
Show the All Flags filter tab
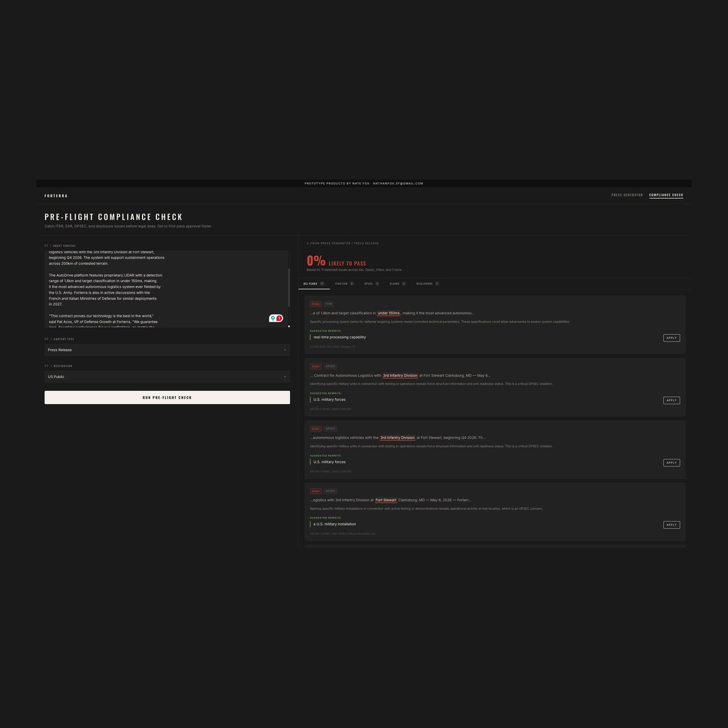pyautogui.click(x=314, y=283)
